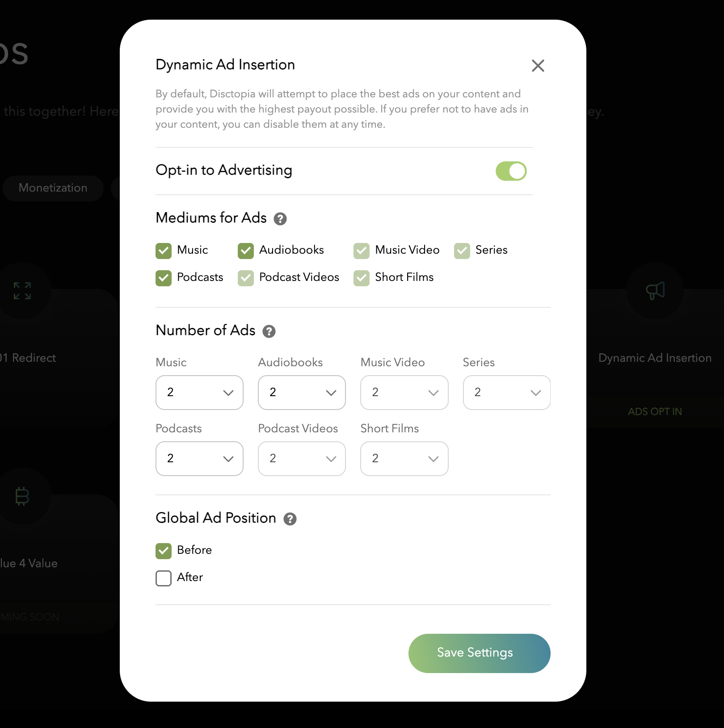Viewport: 724px width, 728px height.
Task: Toggle the Podcast Videos medium checkbox
Action: point(246,278)
